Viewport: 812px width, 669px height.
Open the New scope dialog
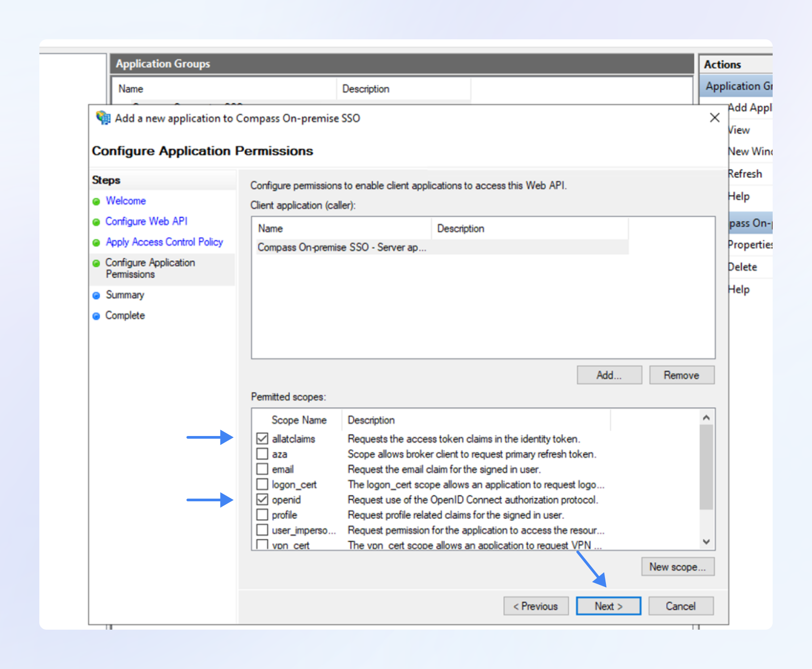click(x=677, y=567)
